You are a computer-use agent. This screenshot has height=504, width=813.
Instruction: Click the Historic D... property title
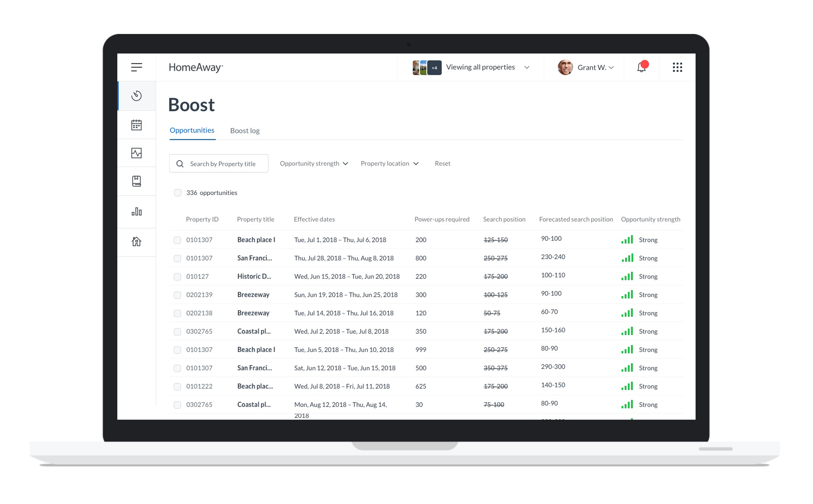(x=254, y=276)
